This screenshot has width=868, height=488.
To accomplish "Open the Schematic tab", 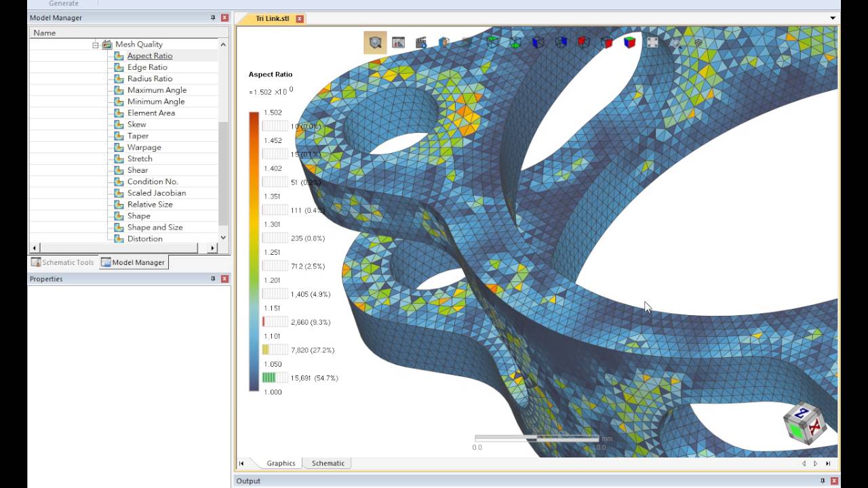I will [328, 464].
